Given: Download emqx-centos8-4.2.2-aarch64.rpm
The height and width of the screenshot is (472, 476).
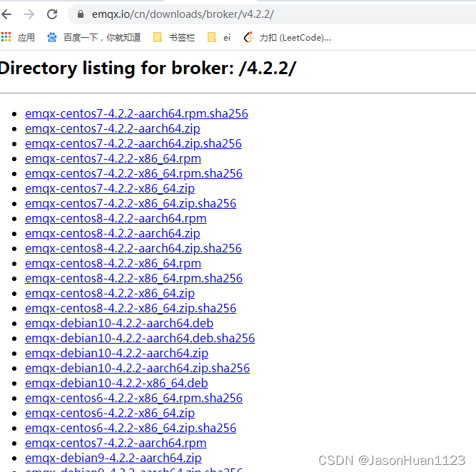Looking at the screenshot, I should [116, 218].
